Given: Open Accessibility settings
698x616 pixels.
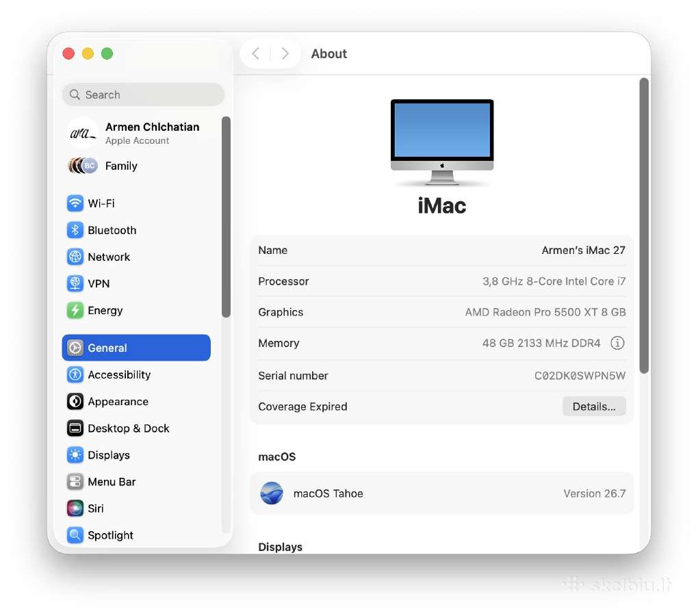Looking at the screenshot, I should [136, 375].
